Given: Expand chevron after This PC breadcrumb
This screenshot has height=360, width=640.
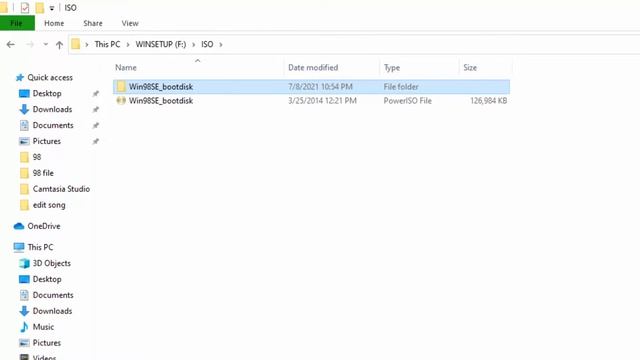Looking at the screenshot, I should tap(128, 44).
